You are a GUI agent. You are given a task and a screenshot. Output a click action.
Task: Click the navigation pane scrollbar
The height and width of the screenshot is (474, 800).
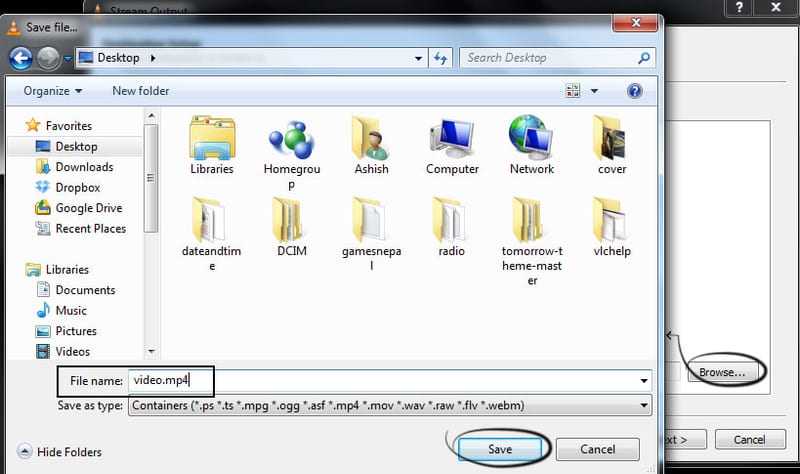pyautogui.click(x=151, y=178)
